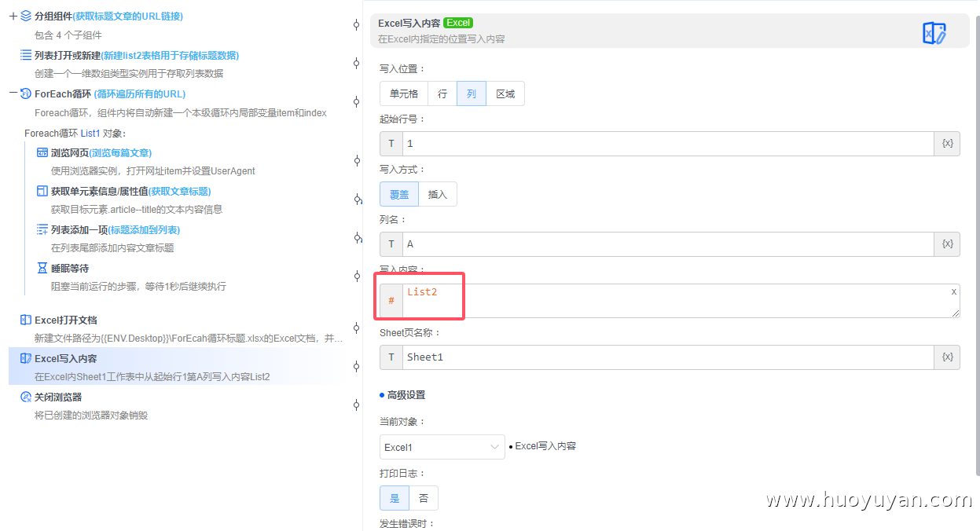Click the 写入内容 field containing List2
The width and height of the screenshot is (980, 531).
point(681,301)
